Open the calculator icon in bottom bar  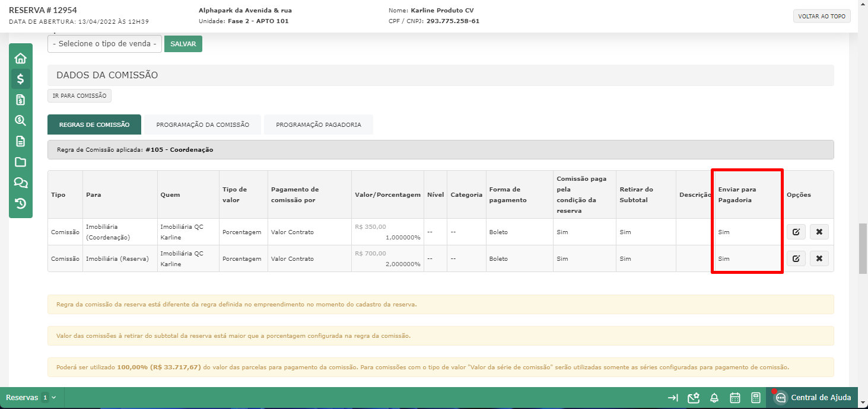tap(756, 398)
